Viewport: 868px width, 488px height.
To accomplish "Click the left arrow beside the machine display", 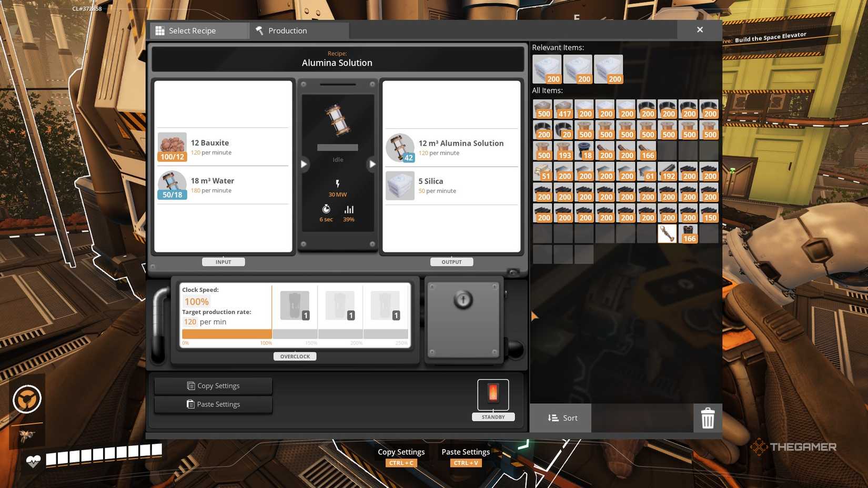I will (304, 164).
